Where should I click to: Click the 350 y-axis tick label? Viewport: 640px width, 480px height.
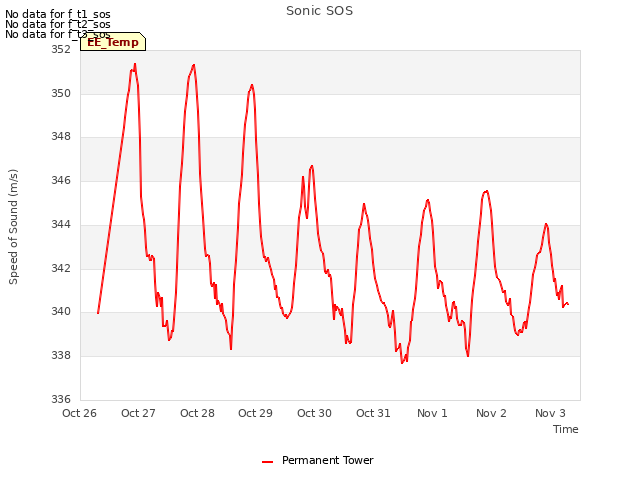(61, 93)
